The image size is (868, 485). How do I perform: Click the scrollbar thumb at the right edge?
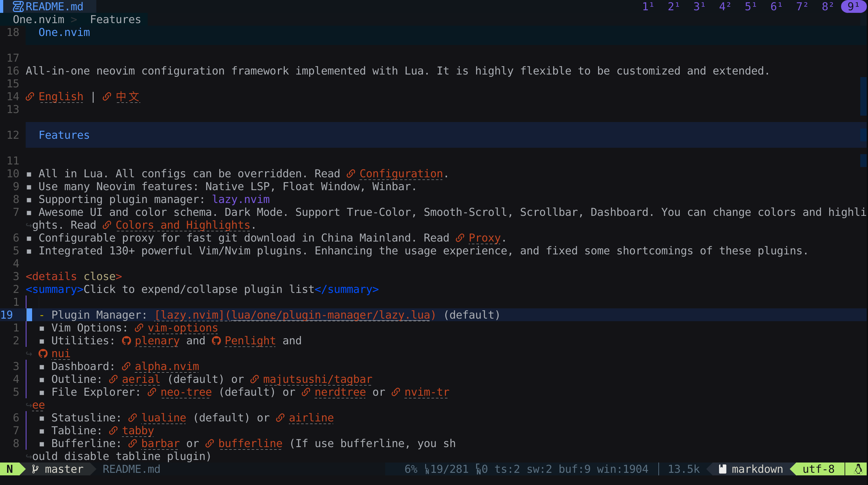click(x=863, y=96)
